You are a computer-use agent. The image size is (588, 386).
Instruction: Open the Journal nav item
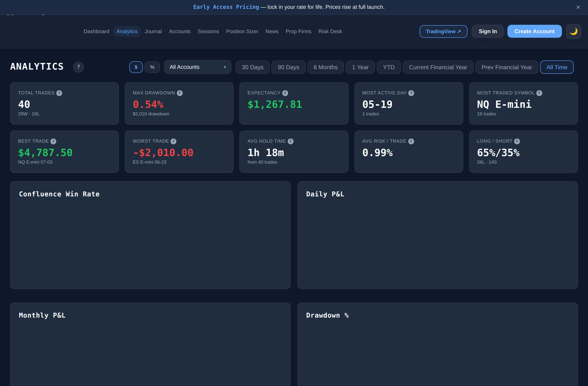[x=153, y=31]
